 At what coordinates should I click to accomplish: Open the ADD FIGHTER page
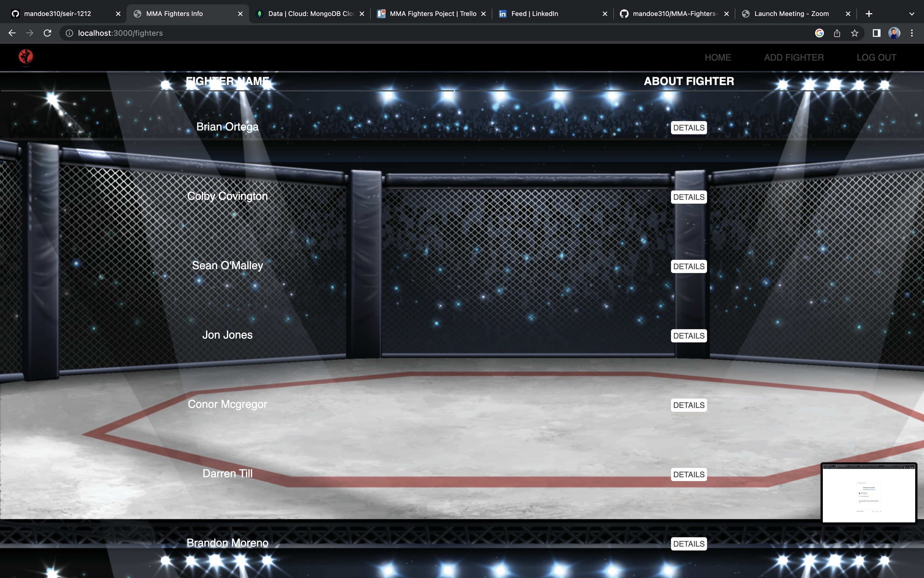[794, 57]
